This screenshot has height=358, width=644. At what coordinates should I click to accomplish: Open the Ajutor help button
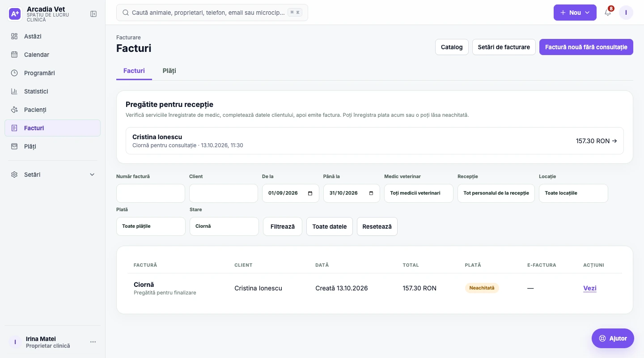click(x=613, y=338)
